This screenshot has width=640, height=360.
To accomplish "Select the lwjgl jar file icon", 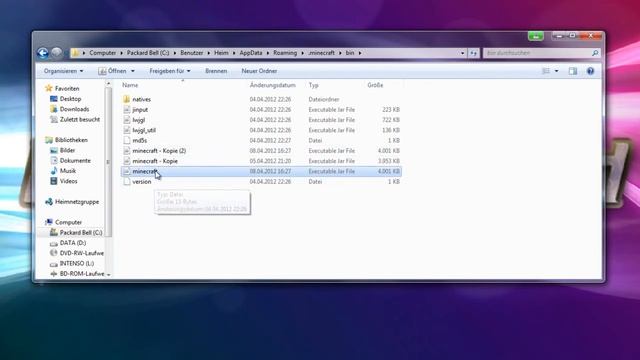I will click(127, 120).
